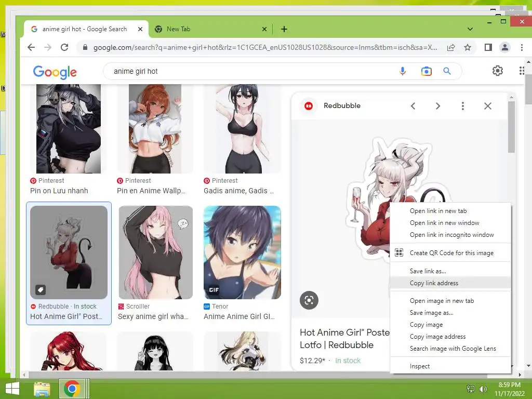Open the Scroller pink-hair thumbnail
The width and height of the screenshot is (532, 399).
point(156,252)
